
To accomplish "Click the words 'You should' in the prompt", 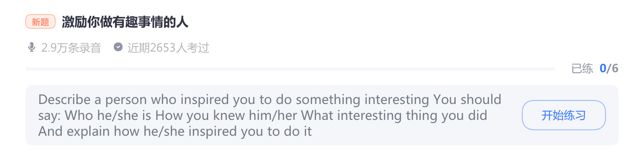I will point(467,100).
